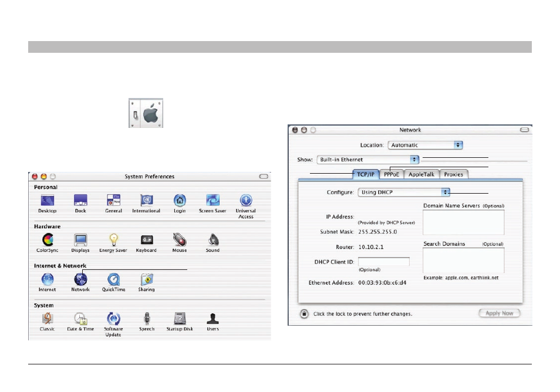Viewport: 560px width, 392px height.
Task: Click "(Provided by DHCP Server)" text
Action: [x=386, y=222]
